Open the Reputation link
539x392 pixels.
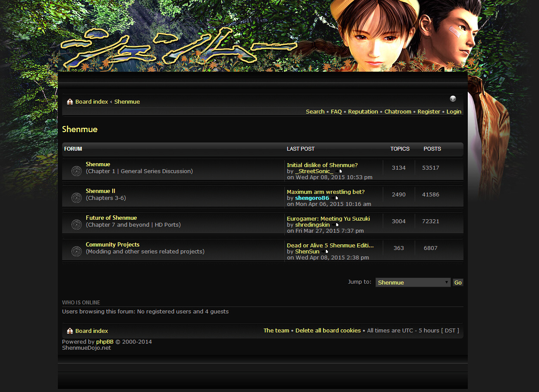363,112
